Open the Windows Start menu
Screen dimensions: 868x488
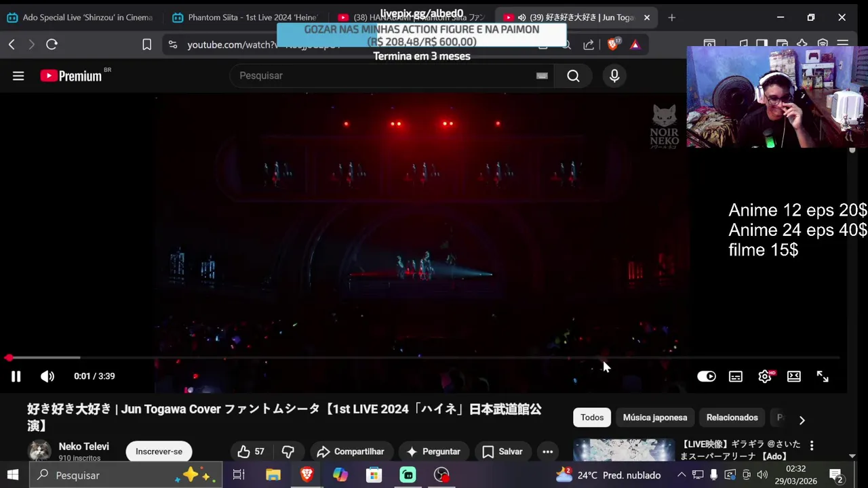(12, 475)
